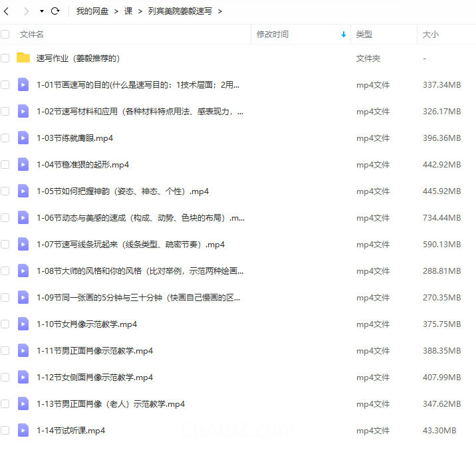Select checkbox for 1-12节女侧面肖像示范教学.mp4
This screenshot has height=450, width=476.
point(5,377)
